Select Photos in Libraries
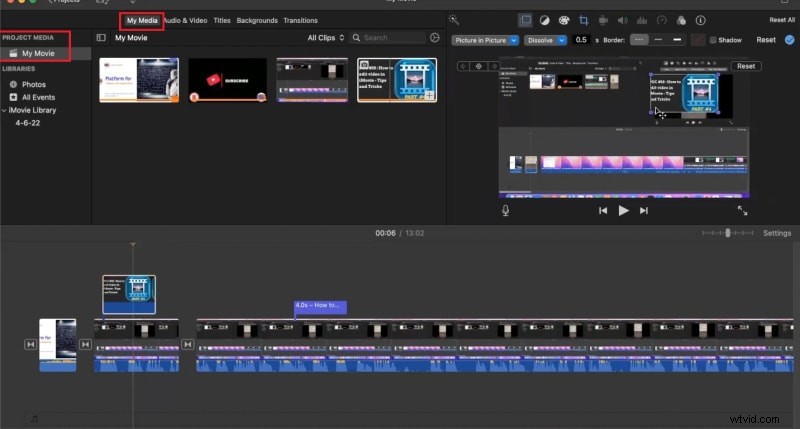The image size is (800, 429). 34,84
